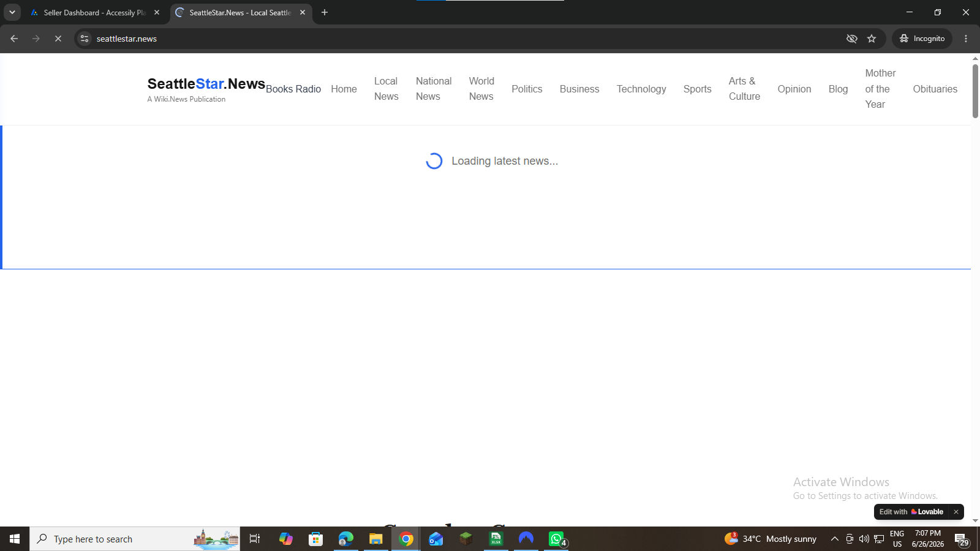Close the Seller Dashboard tab

[x=157, y=12]
